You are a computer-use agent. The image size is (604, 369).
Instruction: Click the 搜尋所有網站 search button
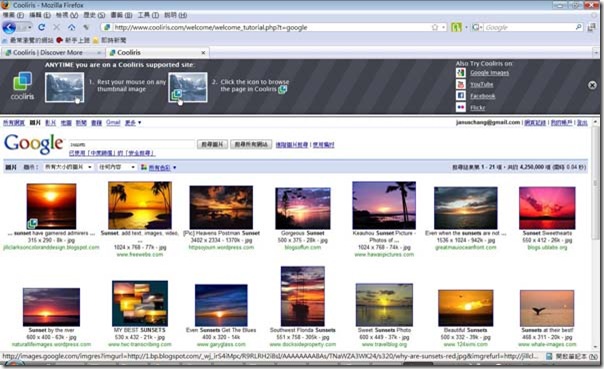pyautogui.click(x=251, y=144)
